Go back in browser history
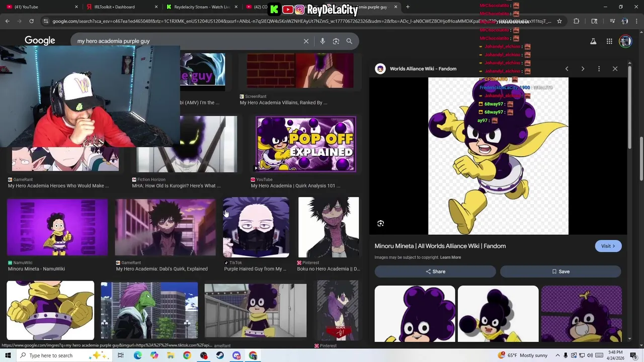 point(8,21)
